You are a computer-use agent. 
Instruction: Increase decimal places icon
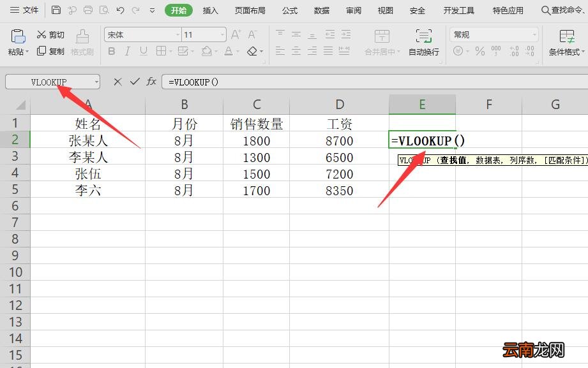point(514,50)
